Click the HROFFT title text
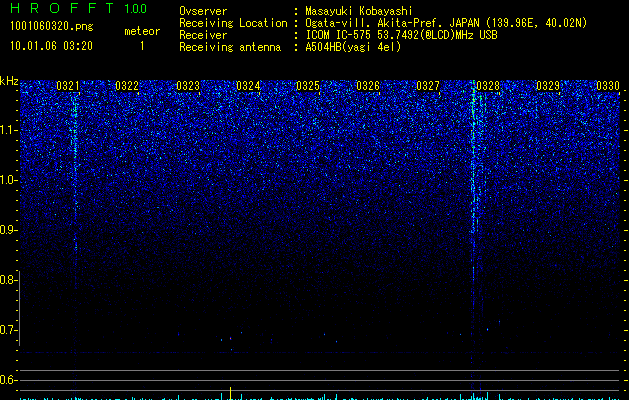 [62, 8]
